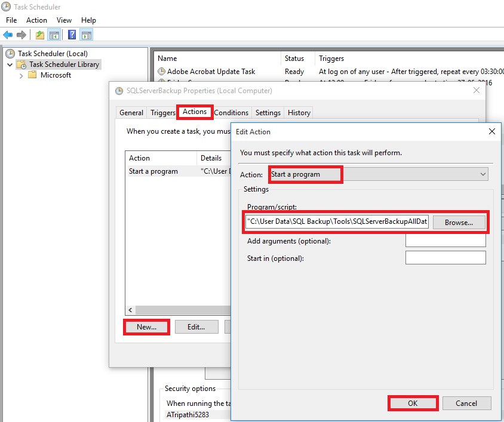This screenshot has width=504, height=422.
Task: Close the Edit Action dialog with X
Action: coord(491,131)
